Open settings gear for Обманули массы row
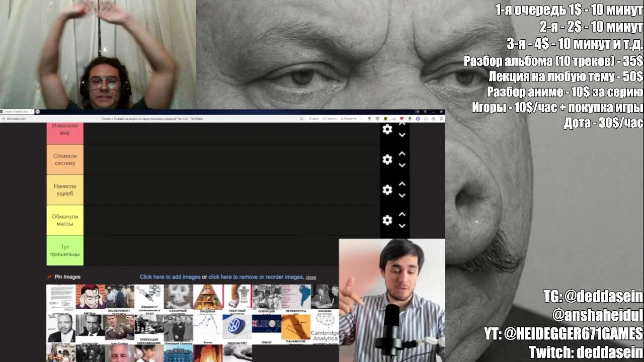 tap(387, 220)
